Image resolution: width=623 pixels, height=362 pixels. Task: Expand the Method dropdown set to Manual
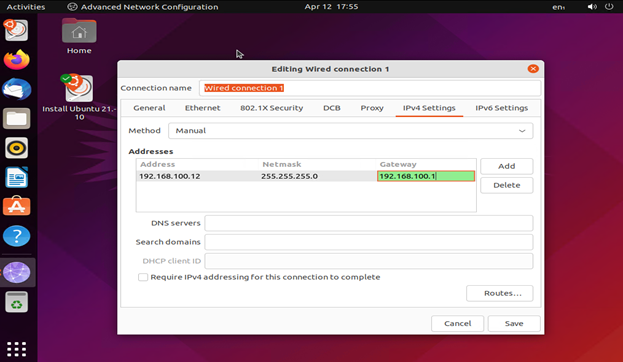(x=350, y=131)
